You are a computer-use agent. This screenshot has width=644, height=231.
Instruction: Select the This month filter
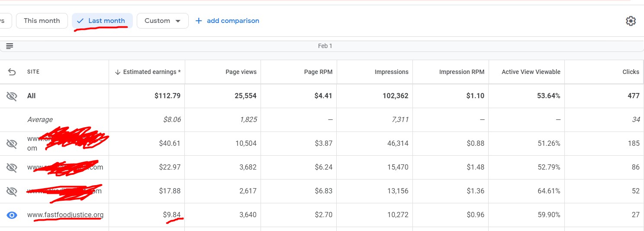coord(42,21)
